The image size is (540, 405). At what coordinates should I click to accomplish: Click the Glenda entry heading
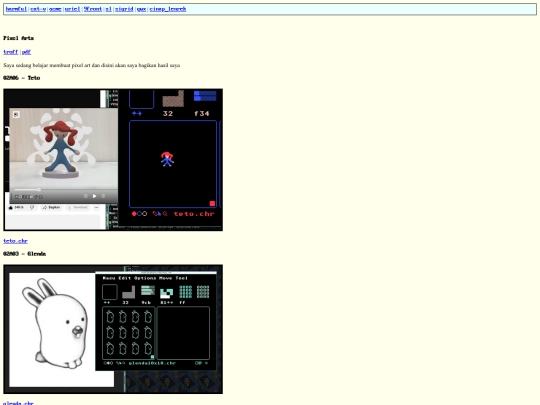click(24, 254)
